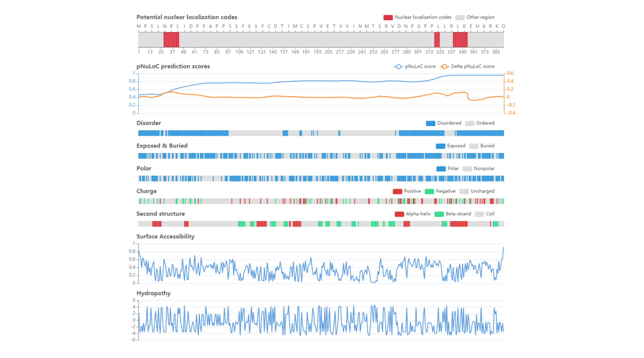This screenshot has height=358, width=644.
Task: Toggle the Nuclear localization codes legend item
Action: pyautogui.click(x=417, y=17)
